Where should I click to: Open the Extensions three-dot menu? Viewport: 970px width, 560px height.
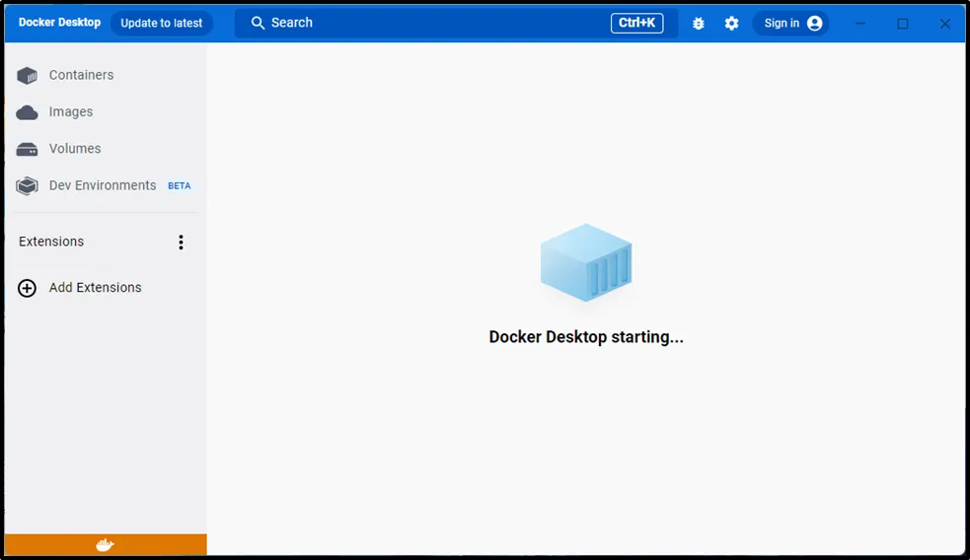point(181,243)
